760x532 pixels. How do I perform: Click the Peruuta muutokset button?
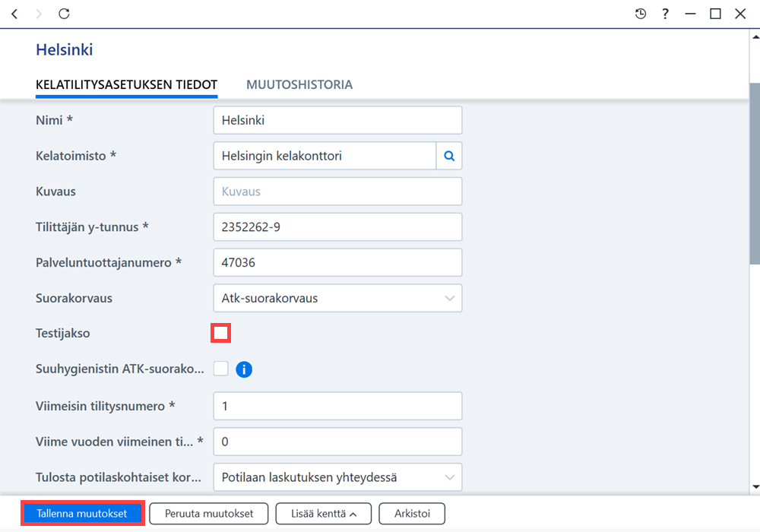(x=209, y=514)
